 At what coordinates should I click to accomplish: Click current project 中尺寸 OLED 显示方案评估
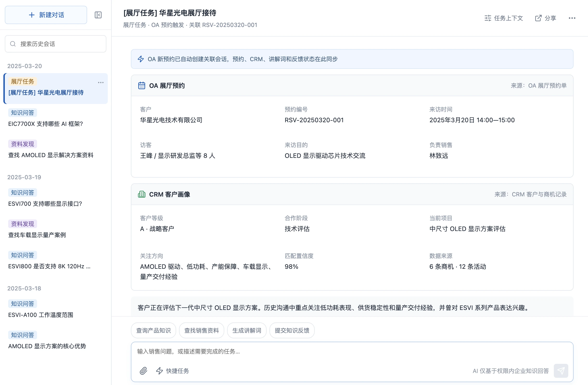coord(467,229)
